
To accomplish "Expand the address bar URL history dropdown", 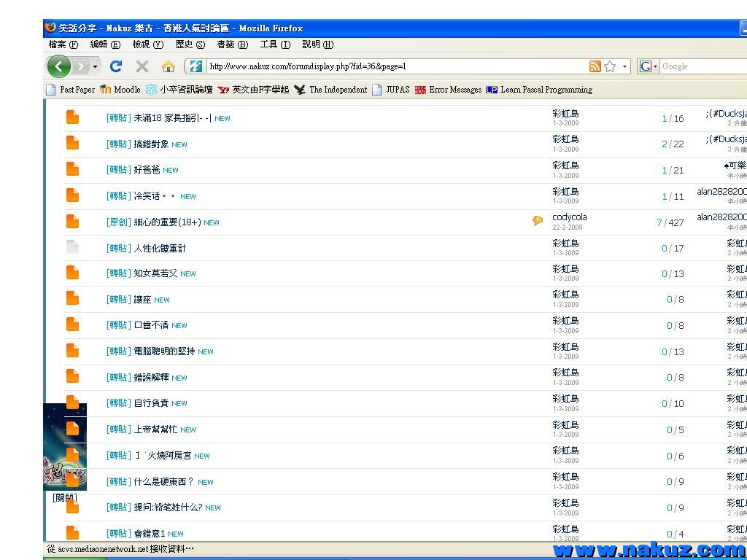I will tap(624, 67).
